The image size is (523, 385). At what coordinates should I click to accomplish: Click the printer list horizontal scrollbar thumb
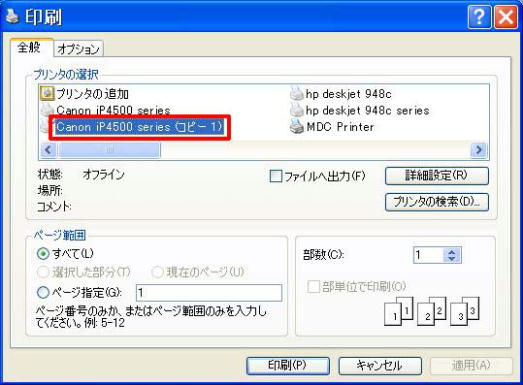tap(109, 150)
